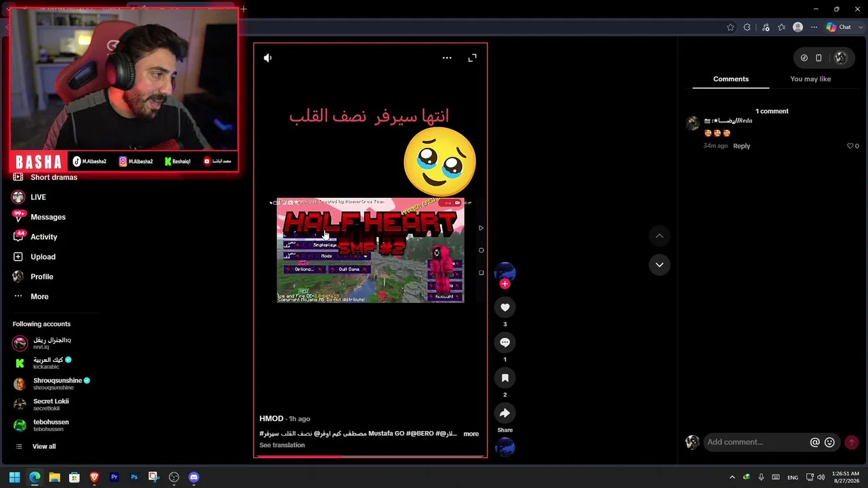This screenshot has height=488, width=868.
Task: Expand following list with View all
Action: [43, 447]
